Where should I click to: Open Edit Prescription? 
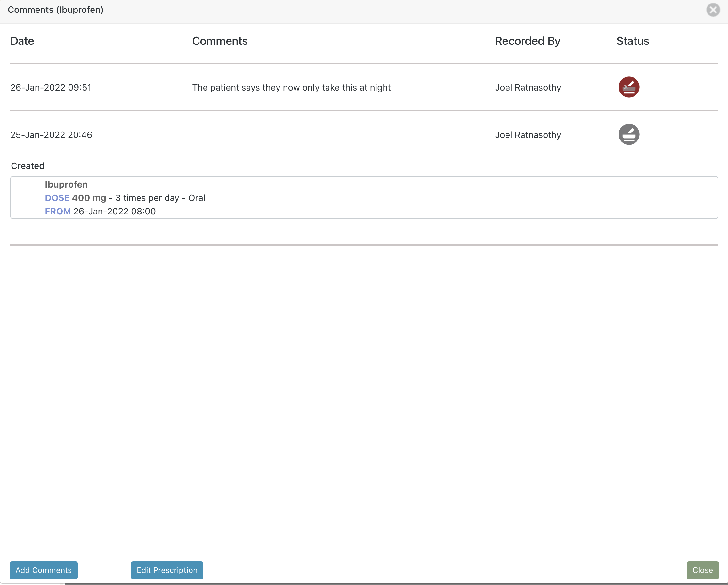pos(167,570)
